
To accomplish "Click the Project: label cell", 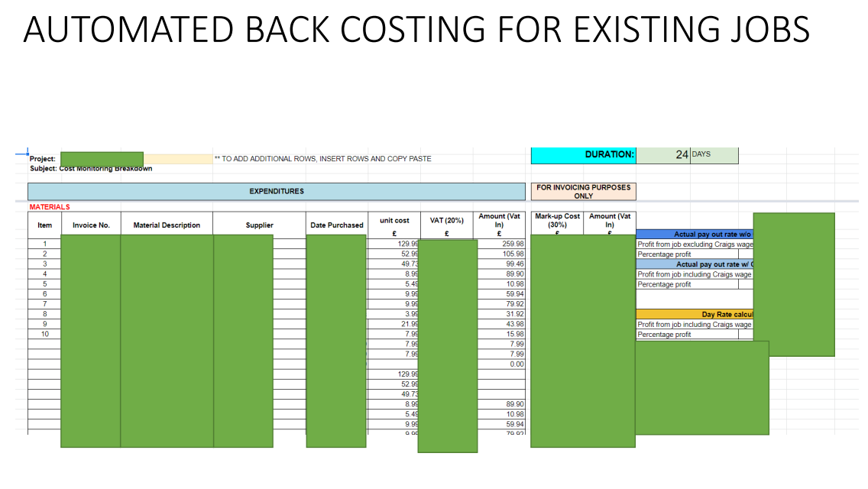I will pos(43,159).
